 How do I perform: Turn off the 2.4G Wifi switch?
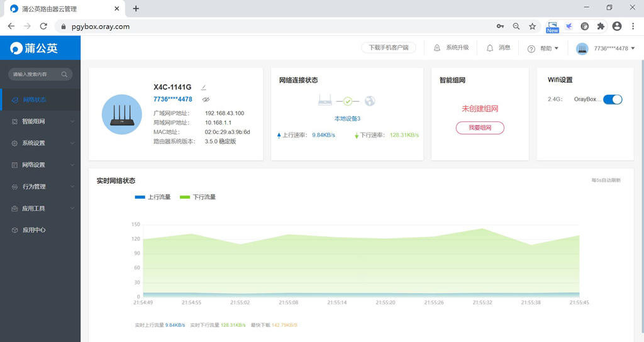(x=612, y=99)
